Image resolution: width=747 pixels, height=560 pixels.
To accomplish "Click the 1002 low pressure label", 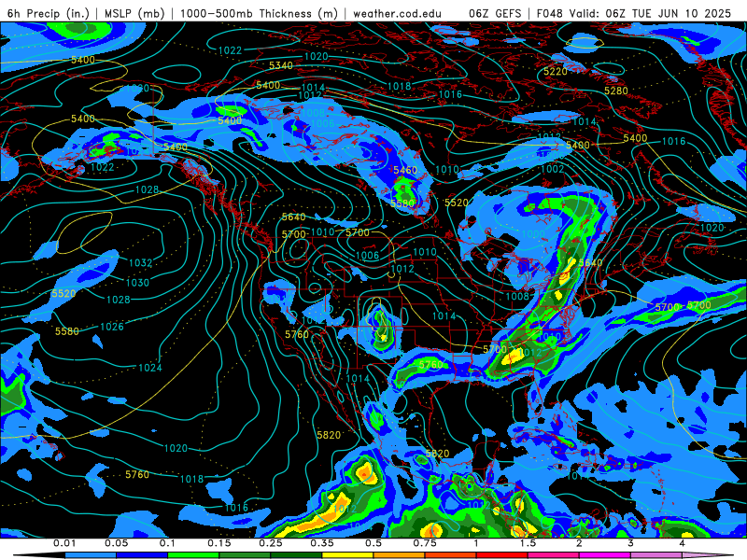I will pos(553,169).
